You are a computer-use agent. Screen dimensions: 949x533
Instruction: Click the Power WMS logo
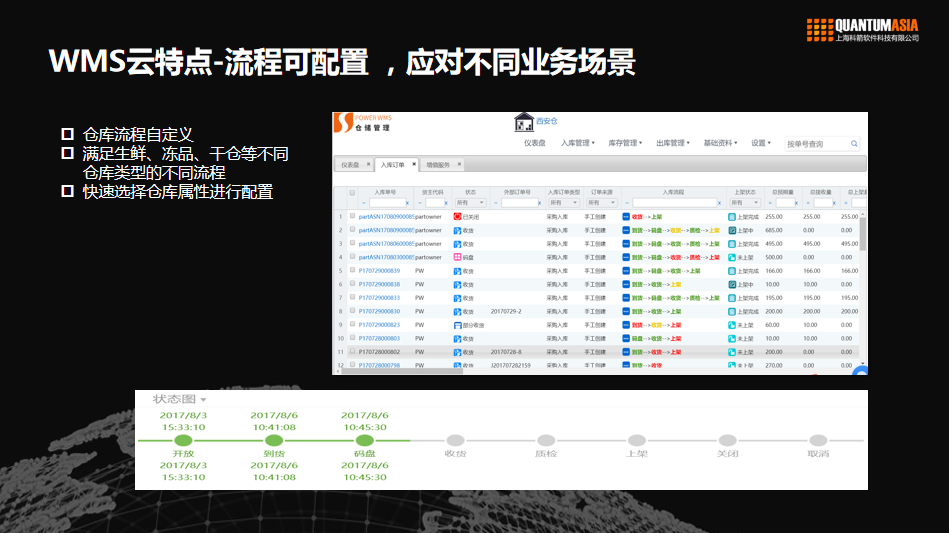click(363, 123)
